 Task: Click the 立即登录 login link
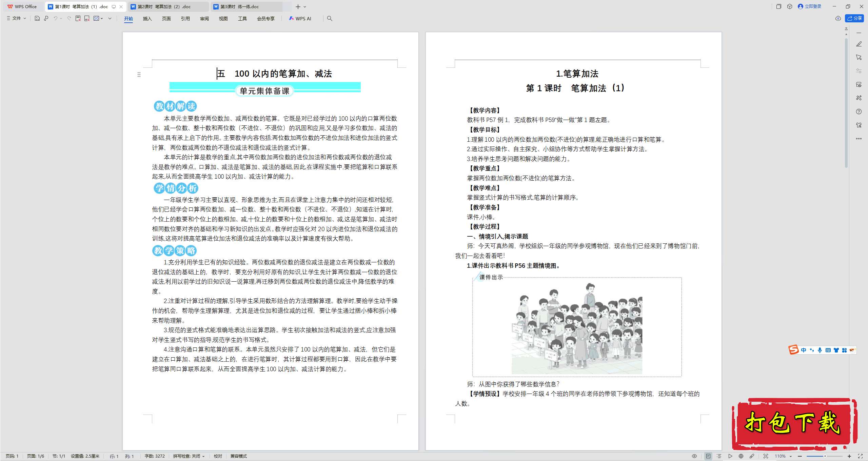(810, 6)
